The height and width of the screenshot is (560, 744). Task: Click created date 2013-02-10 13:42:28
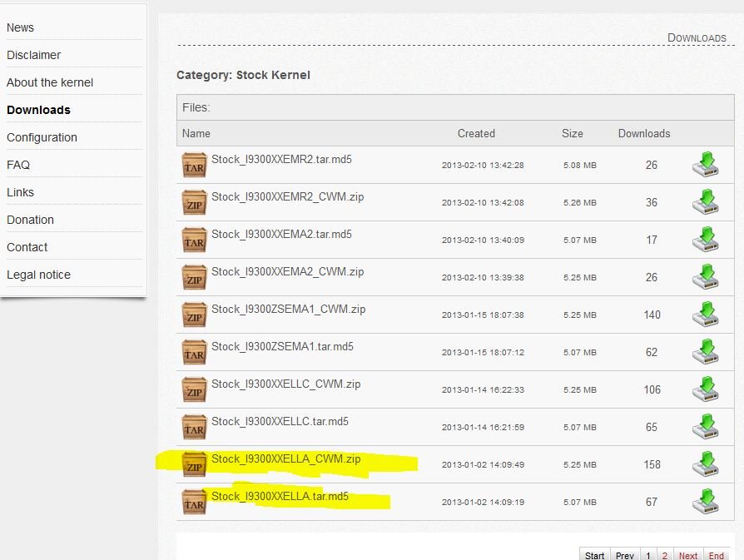pyautogui.click(x=483, y=165)
